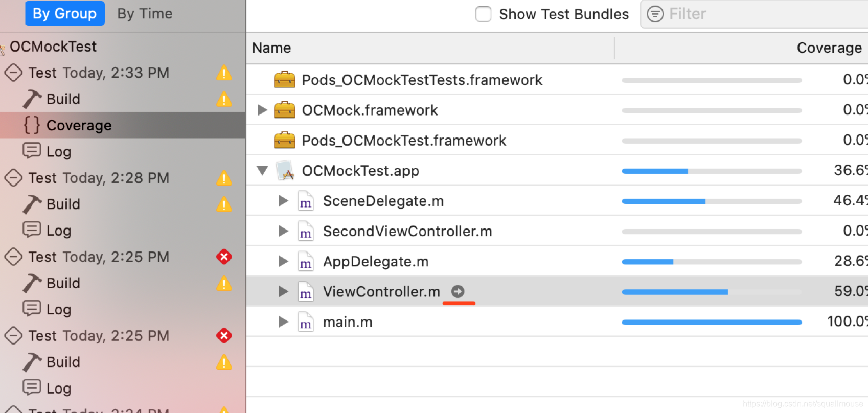Collapse the OCMockTest.app disclosure triangle
The width and height of the screenshot is (868, 413).
(262, 170)
